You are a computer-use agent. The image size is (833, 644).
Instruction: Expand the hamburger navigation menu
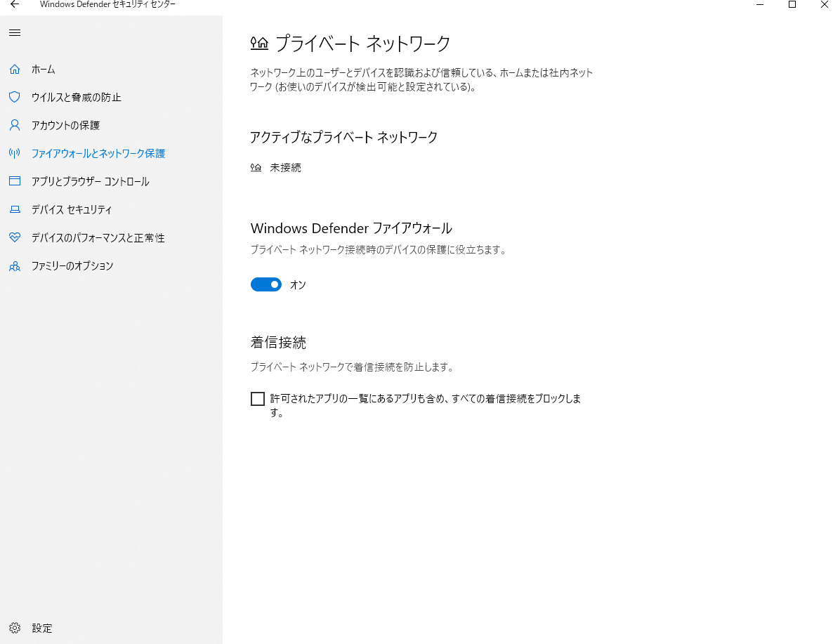pyautogui.click(x=14, y=32)
